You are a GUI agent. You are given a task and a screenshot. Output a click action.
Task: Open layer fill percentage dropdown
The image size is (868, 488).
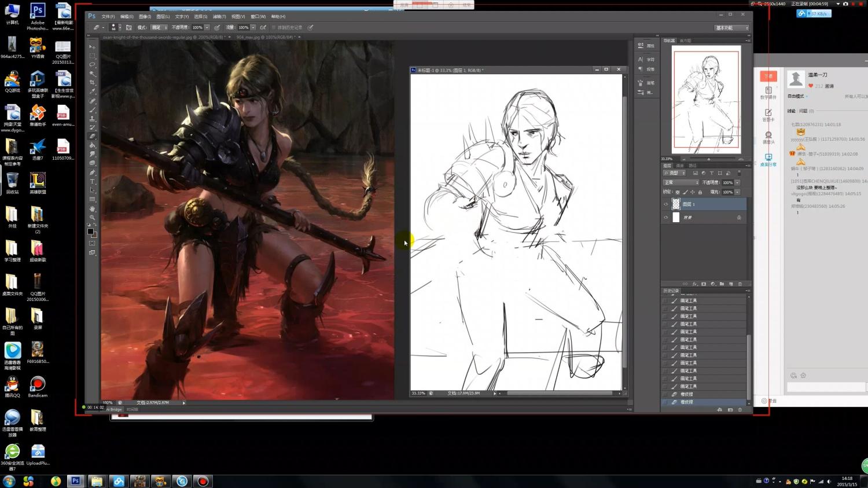(x=737, y=192)
